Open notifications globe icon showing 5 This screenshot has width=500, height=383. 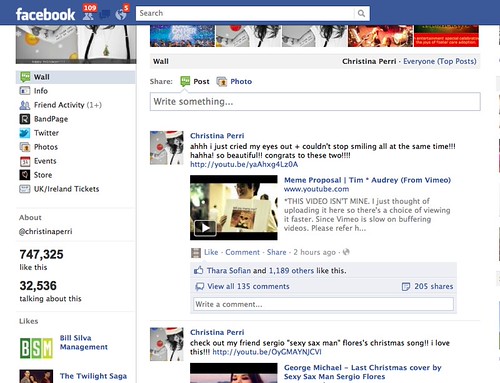[x=121, y=14]
